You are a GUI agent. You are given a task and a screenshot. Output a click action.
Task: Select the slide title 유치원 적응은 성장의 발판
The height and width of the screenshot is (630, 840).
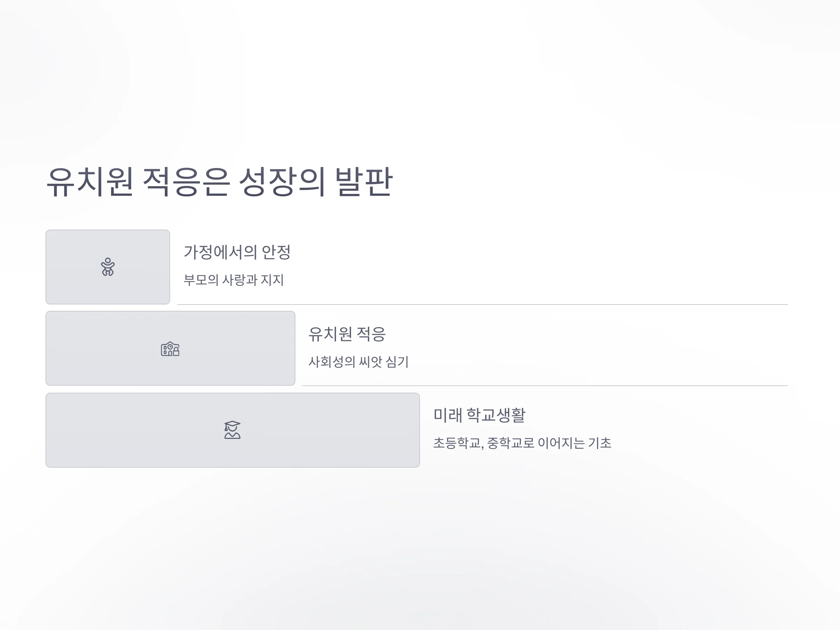tap(219, 182)
